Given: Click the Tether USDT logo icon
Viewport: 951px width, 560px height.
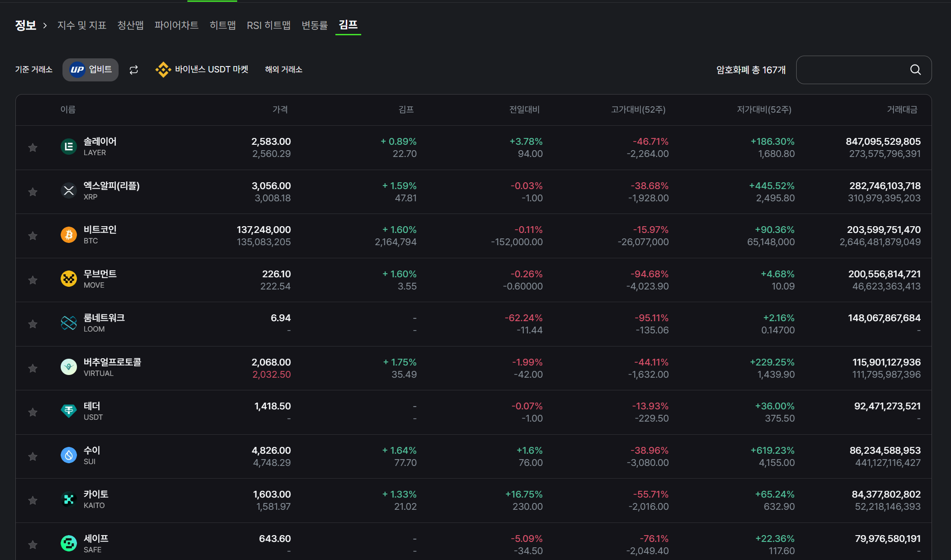Looking at the screenshot, I should 69,411.
